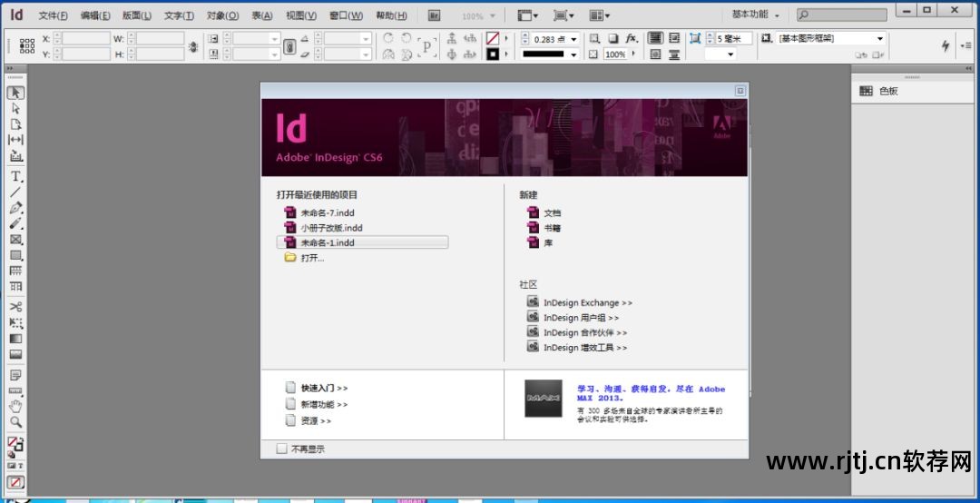The height and width of the screenshot is (503, 980).
Task: Click the Bridge (Br) icon
Action: point(434,15)
